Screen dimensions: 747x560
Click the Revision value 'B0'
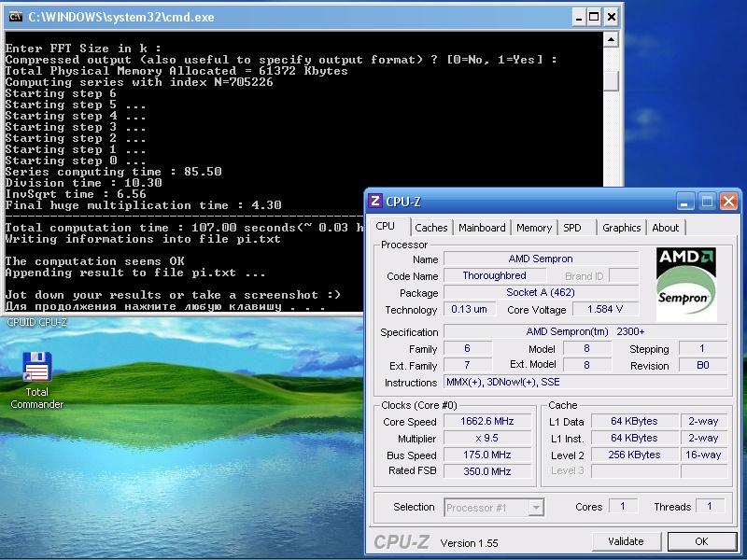(x=703, y=365)
